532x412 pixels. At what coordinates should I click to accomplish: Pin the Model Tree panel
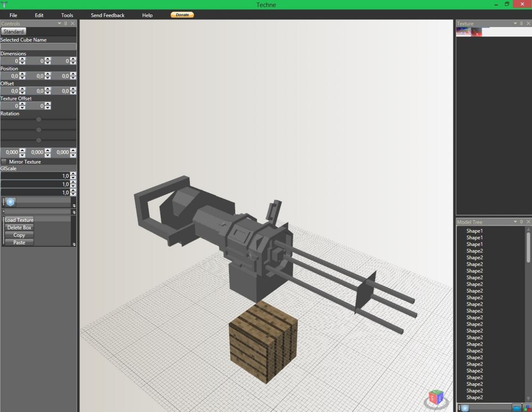pyautogui.click(x=521, y=222)
